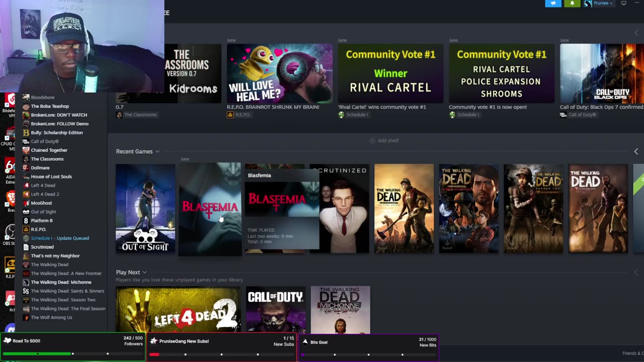Open Scrutinized cover in Recent Games
Screen dimensions: 644x362
(x=344, y=208)
